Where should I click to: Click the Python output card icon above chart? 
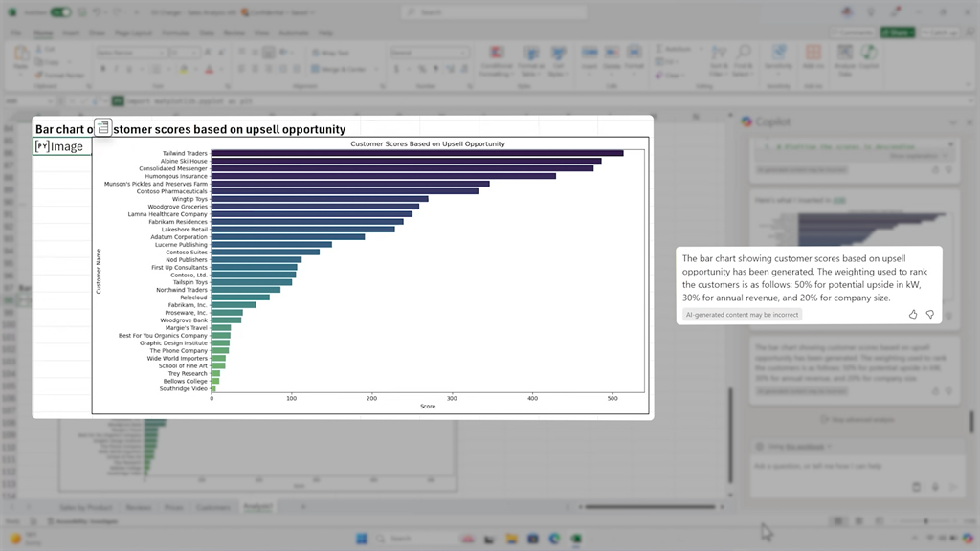pyautogui.click(x=103, y=128)
